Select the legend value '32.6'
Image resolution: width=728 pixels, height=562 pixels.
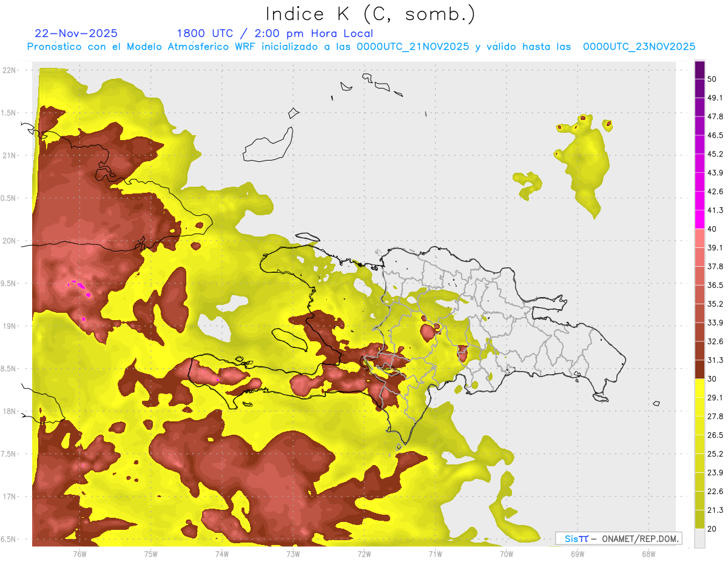coord(715,341)
